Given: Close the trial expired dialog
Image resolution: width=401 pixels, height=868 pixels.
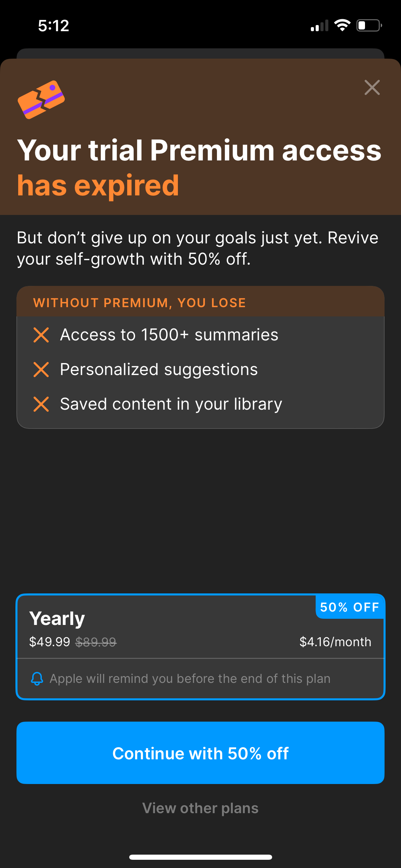Looking at the screenshot, I should tap(373, 88).
